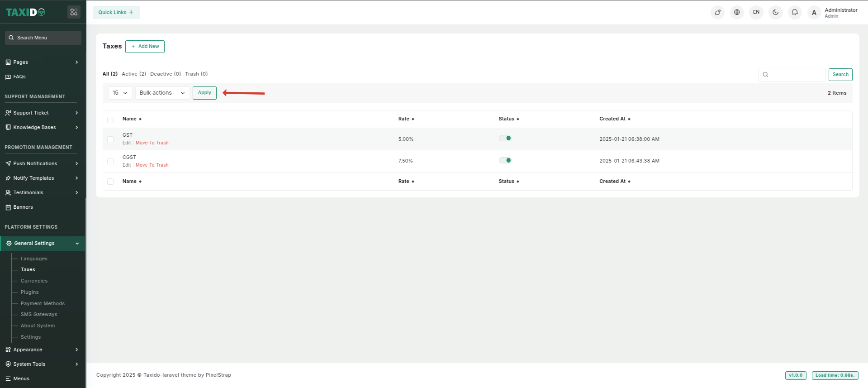
Task: Click the Banners sidebar icon
Action: [x=8, y=207]
